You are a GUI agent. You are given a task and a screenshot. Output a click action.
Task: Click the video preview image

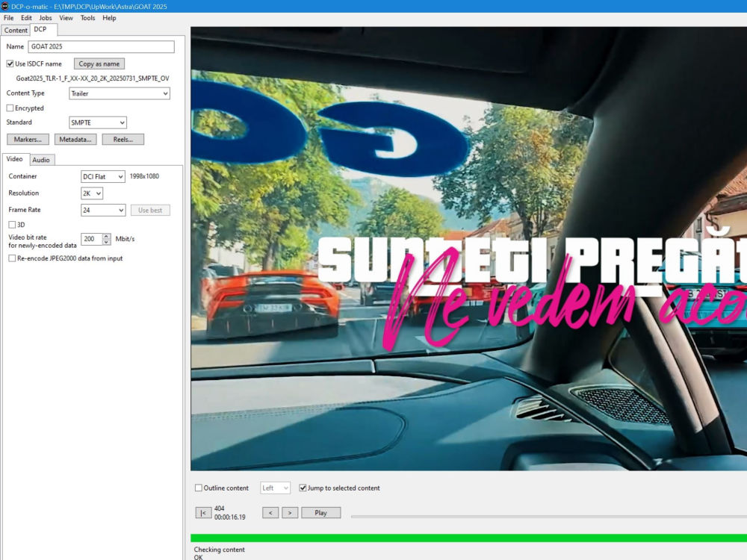pyautogui.click(x=469, y=249)
